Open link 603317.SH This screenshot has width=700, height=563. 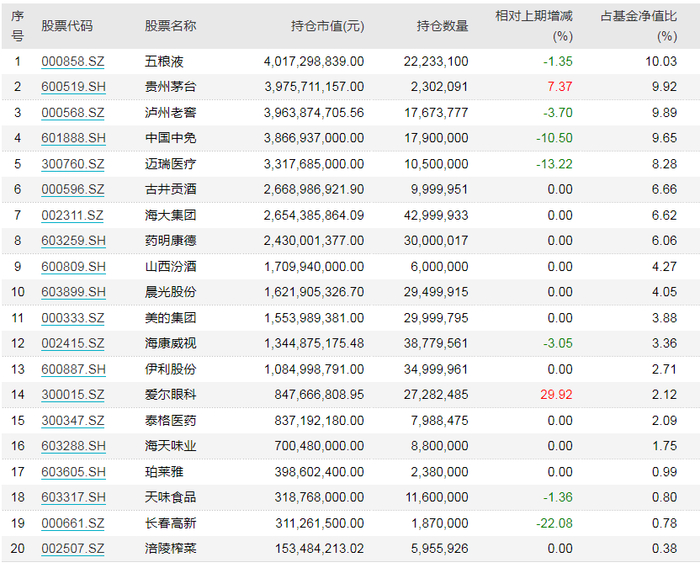(x=74, y=497)
